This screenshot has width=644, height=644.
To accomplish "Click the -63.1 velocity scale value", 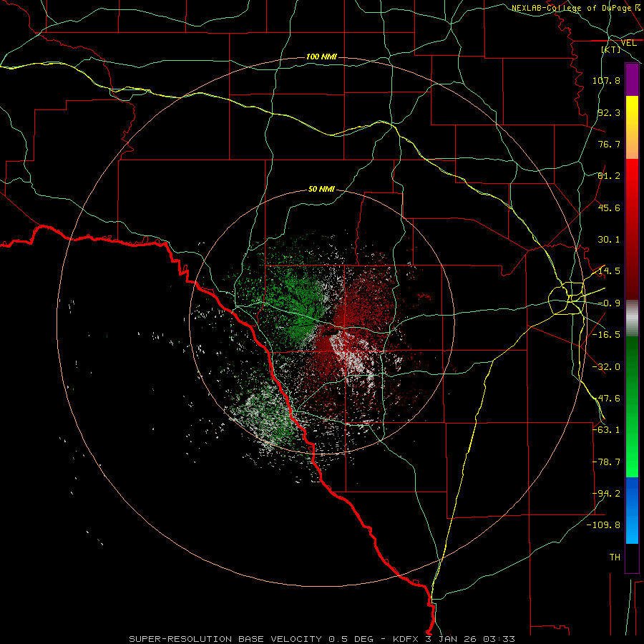I will pyautogui.click(x=606, y=430).
